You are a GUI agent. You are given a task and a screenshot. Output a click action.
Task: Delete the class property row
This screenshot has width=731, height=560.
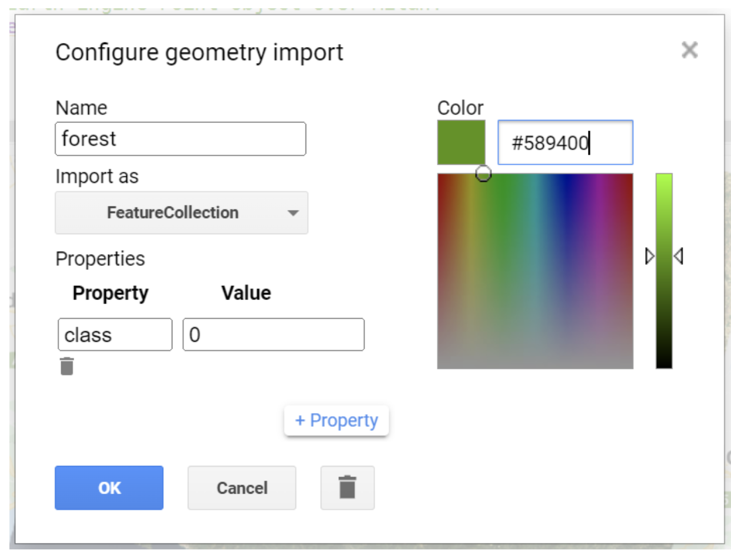coord(67,366)
